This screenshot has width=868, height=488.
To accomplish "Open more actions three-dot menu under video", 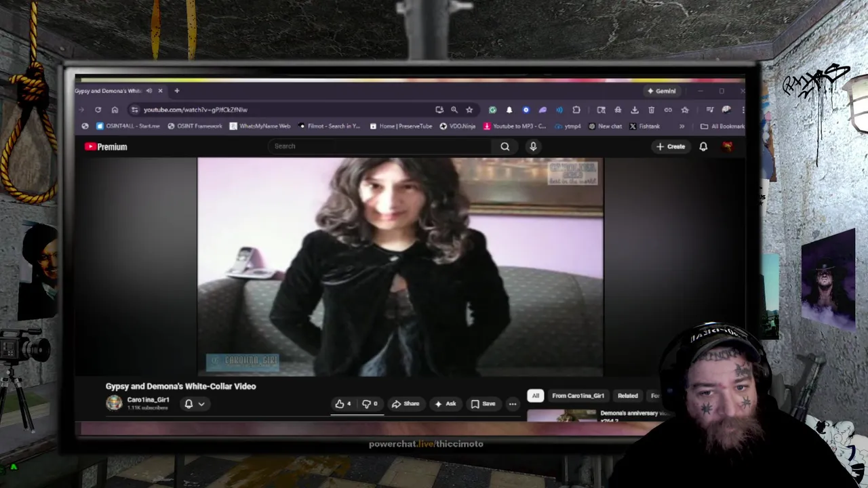I will click(x=513, y=404).
